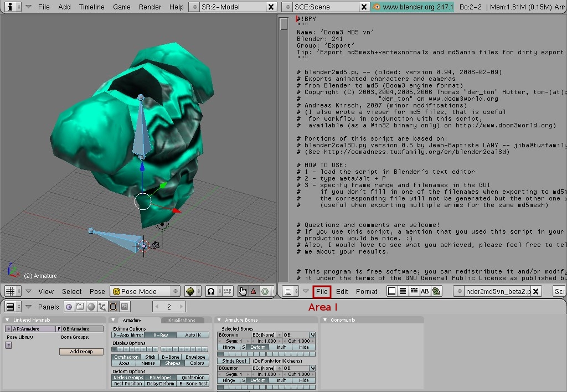Click the X next to SR:2-Model
The width and height of the screenshot is (567, 392).
270,7
